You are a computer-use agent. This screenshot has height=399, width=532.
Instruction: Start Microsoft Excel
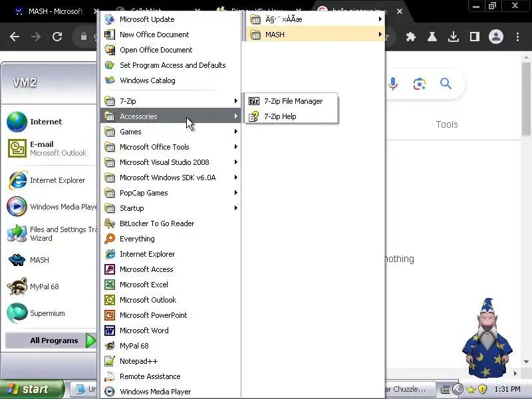pos(170,285)
